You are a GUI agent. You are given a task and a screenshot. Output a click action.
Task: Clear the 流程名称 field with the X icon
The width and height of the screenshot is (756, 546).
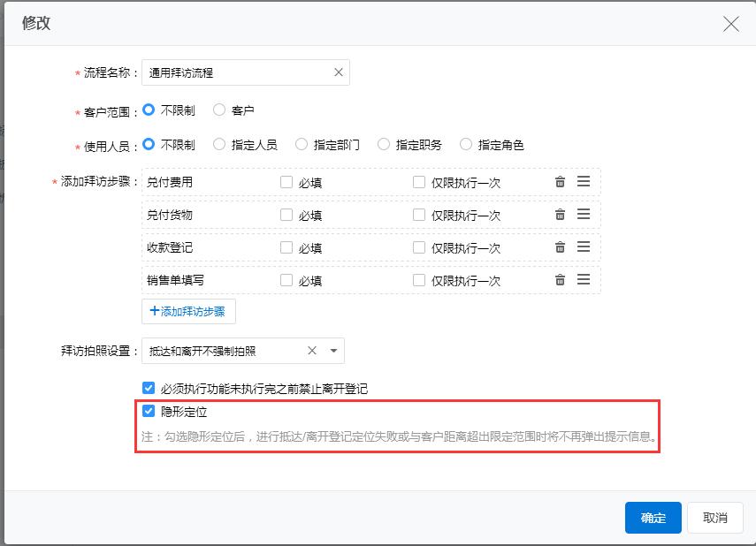point(338,72)
